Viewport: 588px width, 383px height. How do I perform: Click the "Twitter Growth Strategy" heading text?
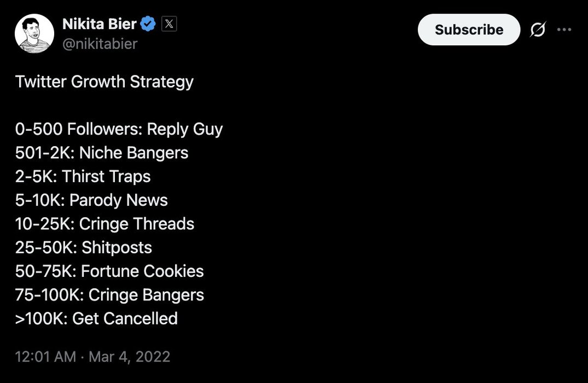point(104,82)
